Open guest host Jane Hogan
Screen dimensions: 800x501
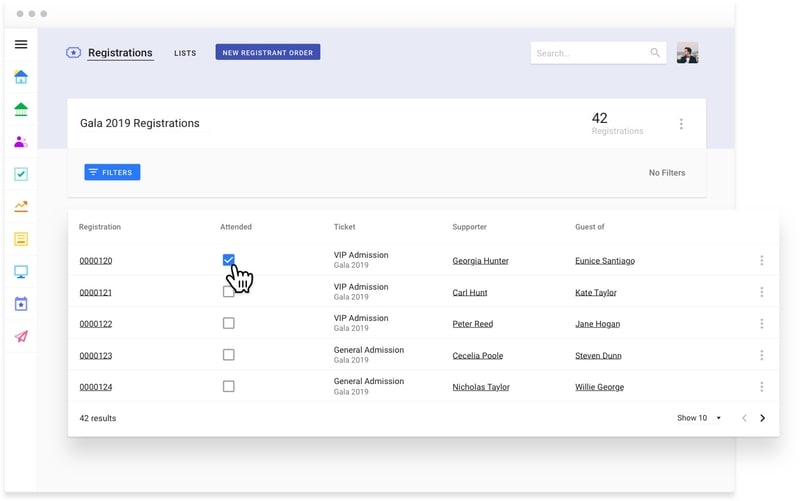(x=598, y=324)
